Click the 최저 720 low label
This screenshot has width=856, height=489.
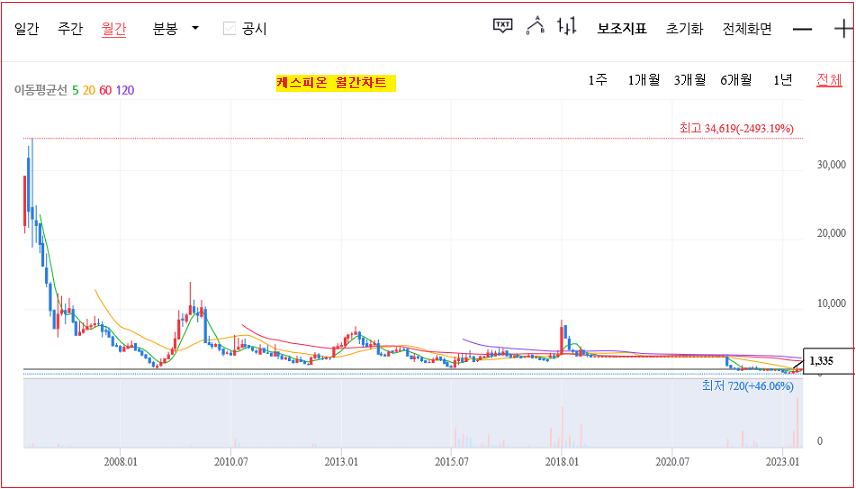pyautogui.click(x=748, y=386)
